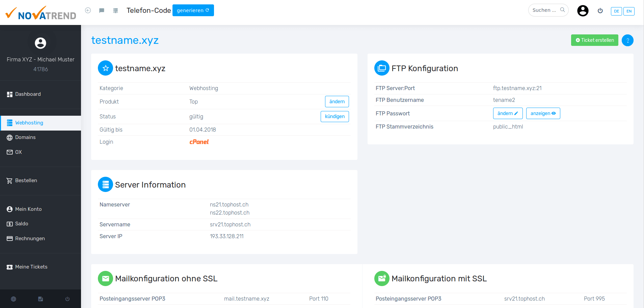Open the cPanel login link
The width and height of the screenshot is (644, 308).
click(x=199, y=142)
